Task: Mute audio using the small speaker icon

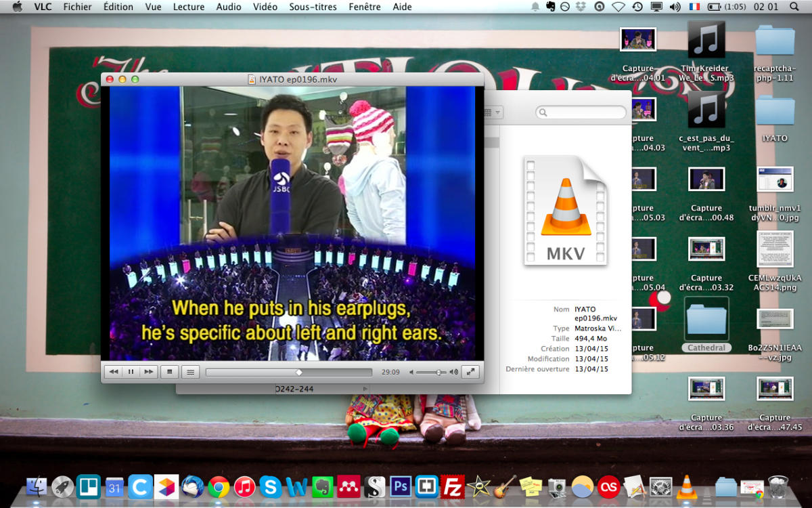Action: [x=411, y=373]
